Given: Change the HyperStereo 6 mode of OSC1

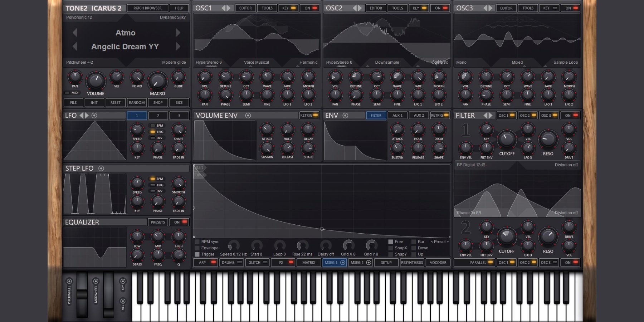Looking at the screenshot, I should [x=209, y=62].
